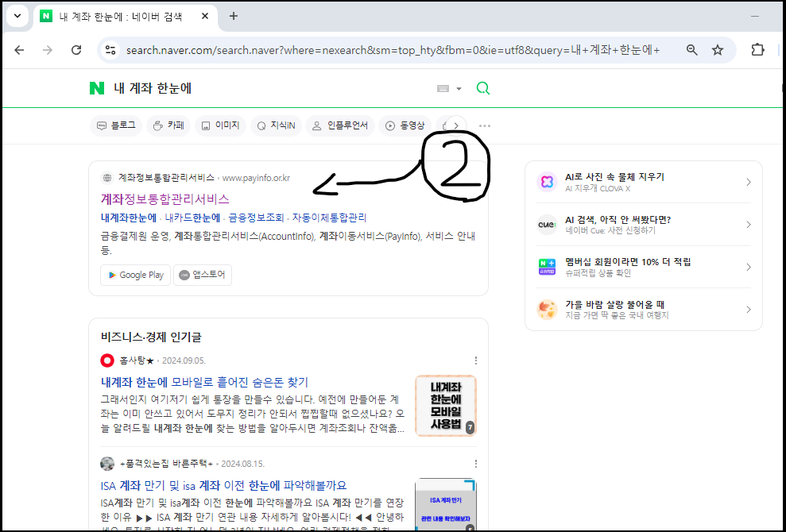Click the CLOVA X purple icon
Image resolution: width=786 pixels, height=532 pixels.
[x=547, y=182]
